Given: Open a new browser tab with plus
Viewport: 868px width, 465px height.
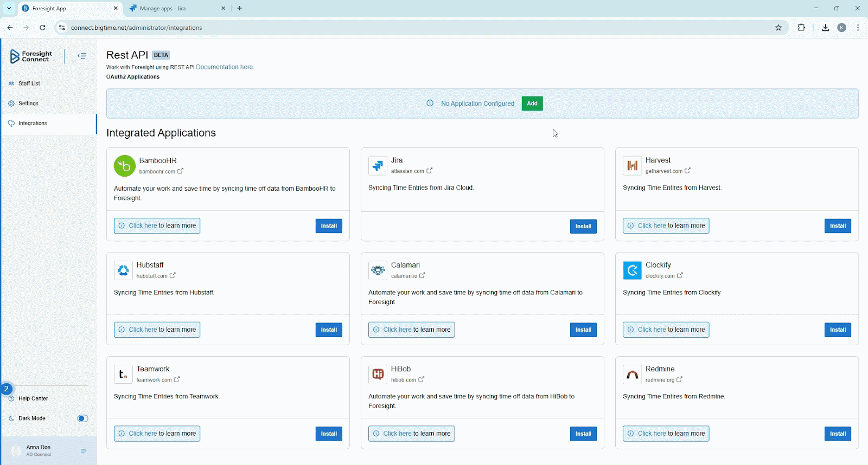Looking at the screenshot, I should click(x=240, y=8).
